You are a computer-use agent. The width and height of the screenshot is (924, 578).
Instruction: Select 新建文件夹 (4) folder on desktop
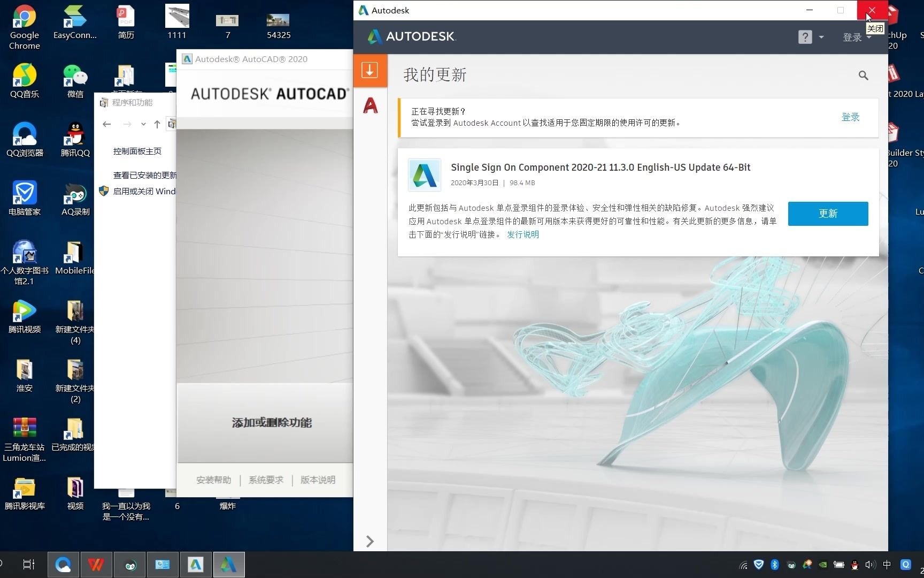[75, 322]
